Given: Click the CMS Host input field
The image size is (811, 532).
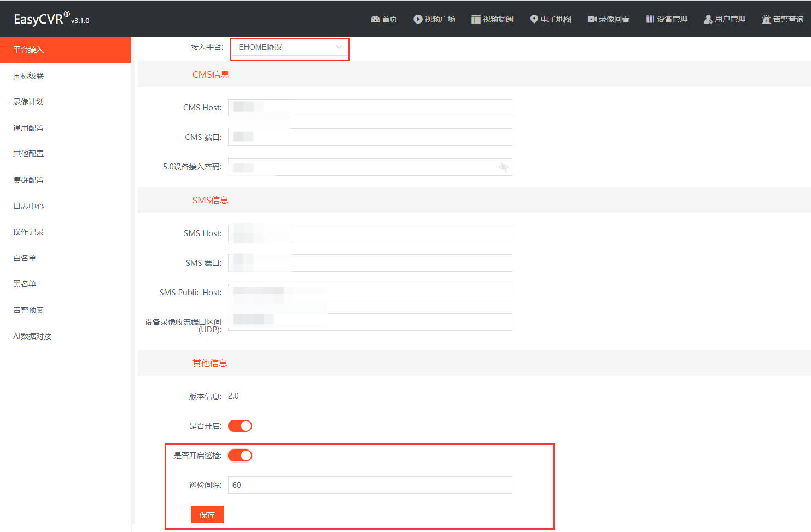Looking at the screenshot, I should (370, 108).
